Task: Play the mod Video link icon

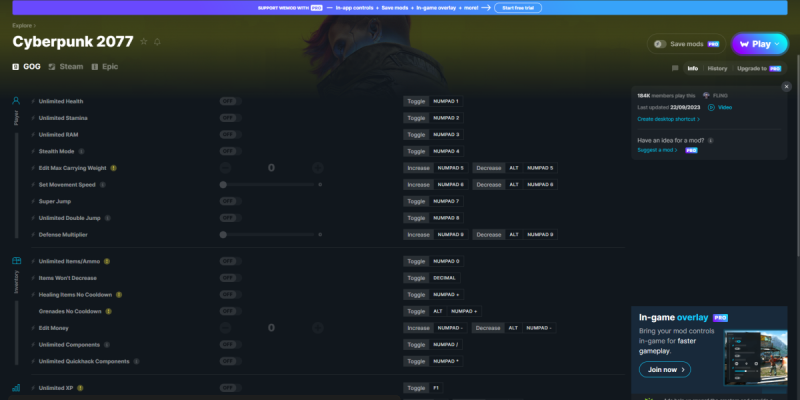Action: click(712, 107)
